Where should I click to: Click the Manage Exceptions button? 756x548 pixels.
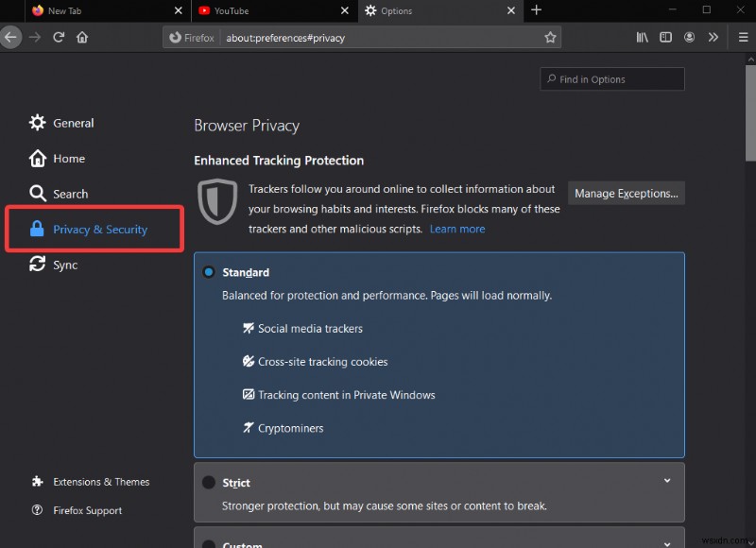[x=626, y=193]
